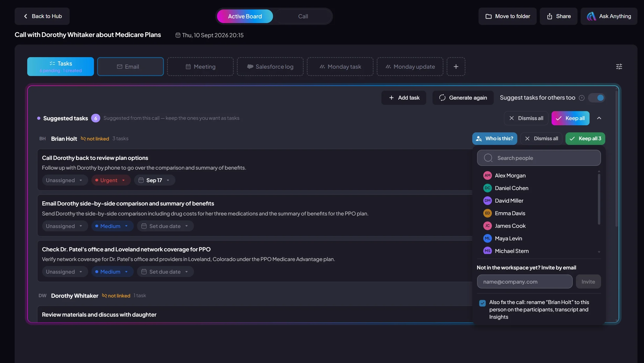
Task: Open Ask Anything assistant
Action: point(609,16)
